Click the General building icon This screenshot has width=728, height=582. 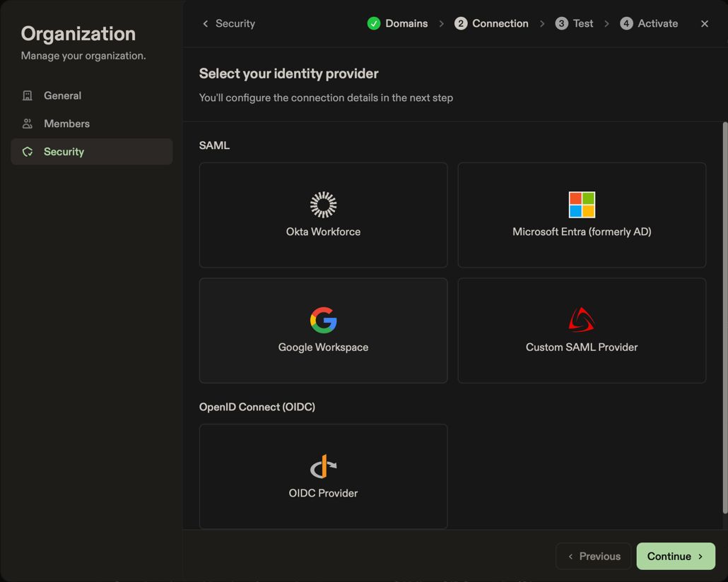pyautogui.click(x=28, y=95)
